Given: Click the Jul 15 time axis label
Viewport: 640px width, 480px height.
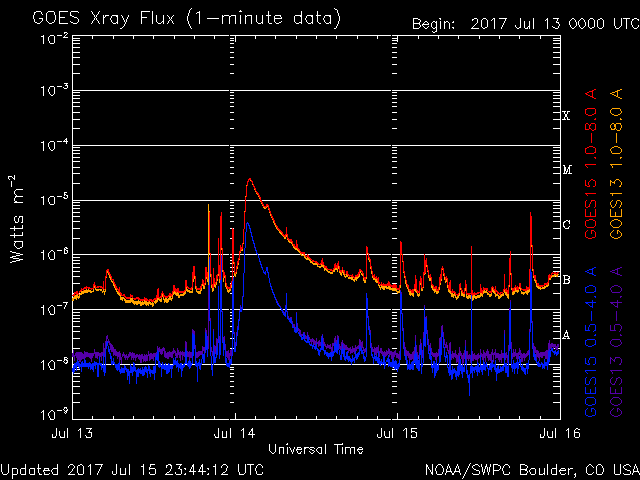Looking at the screenshot, I should [396, 433].
